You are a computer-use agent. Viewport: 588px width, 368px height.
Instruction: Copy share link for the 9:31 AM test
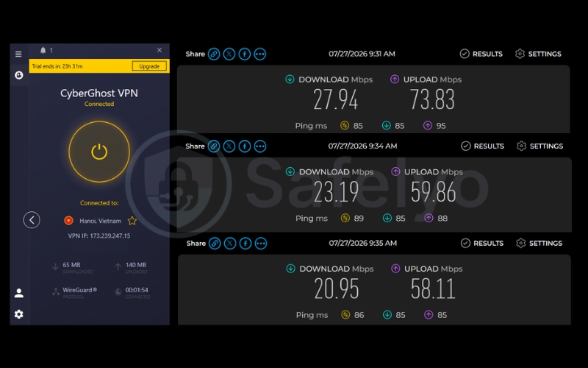(214, 54)
